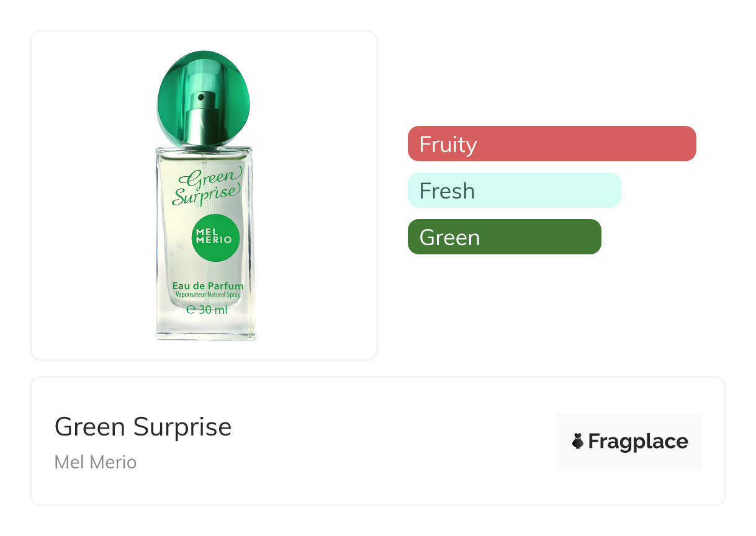The height and width of the screenshot is (536, 756).
Task: Click the 30 ml volume label
Action: pyautogui.click(x=214, y=310)
